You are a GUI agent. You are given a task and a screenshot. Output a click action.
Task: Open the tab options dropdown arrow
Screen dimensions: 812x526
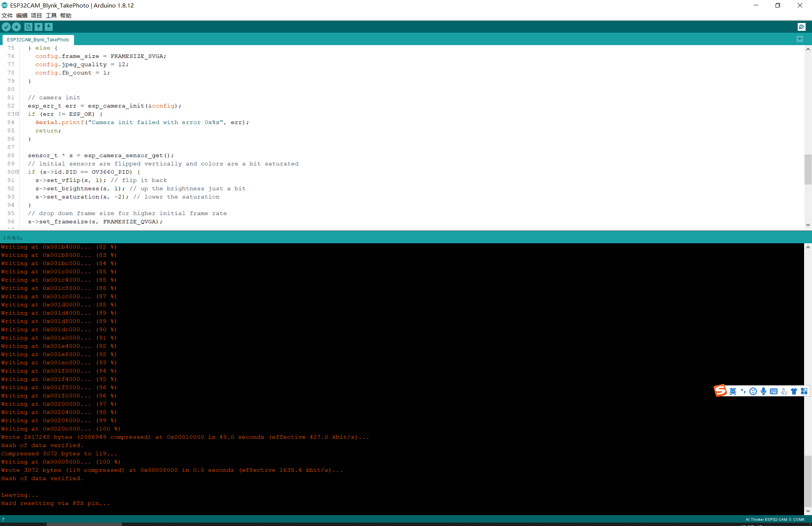coord(800,39)
